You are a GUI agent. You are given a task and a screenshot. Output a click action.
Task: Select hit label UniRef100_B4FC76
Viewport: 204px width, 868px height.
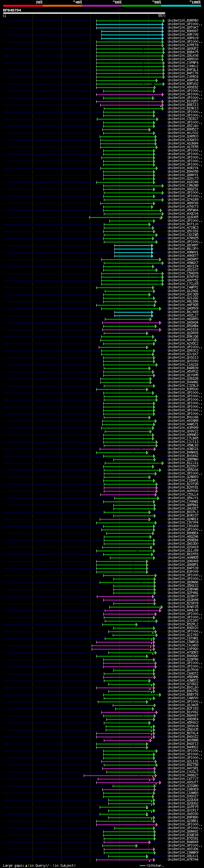[183, 73]
